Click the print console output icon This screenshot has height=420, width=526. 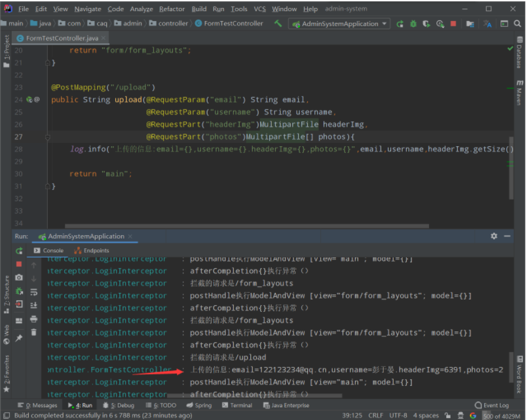click(34, 320)
